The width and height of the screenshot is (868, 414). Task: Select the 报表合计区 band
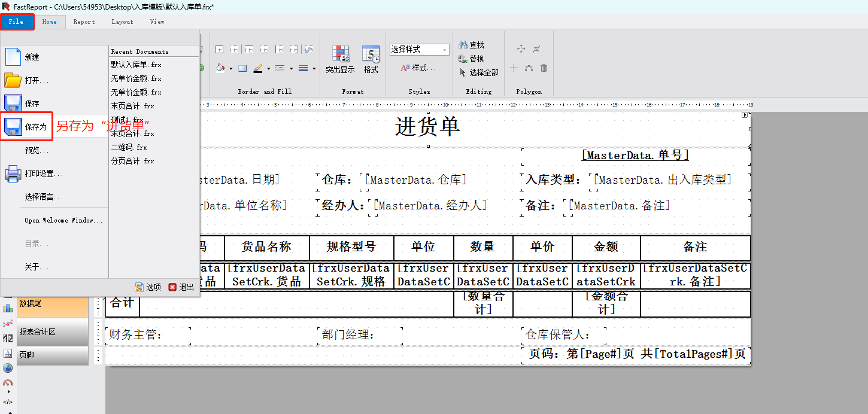(53, 331)
